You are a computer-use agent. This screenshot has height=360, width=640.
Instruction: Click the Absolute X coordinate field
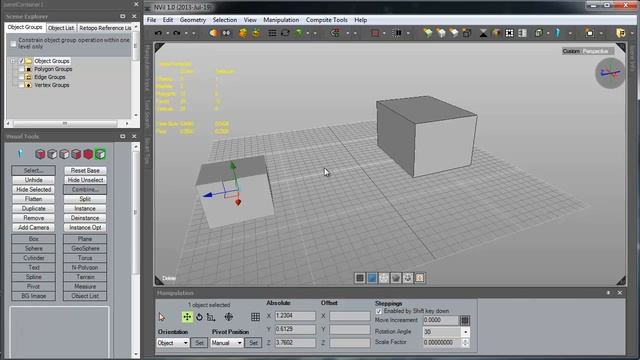295,316
